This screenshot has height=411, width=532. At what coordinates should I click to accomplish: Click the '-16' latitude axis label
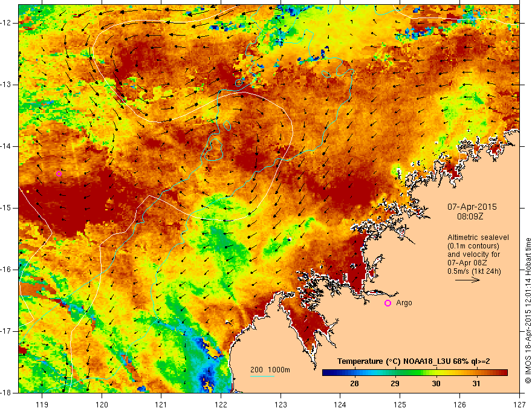tap(7, 270)
